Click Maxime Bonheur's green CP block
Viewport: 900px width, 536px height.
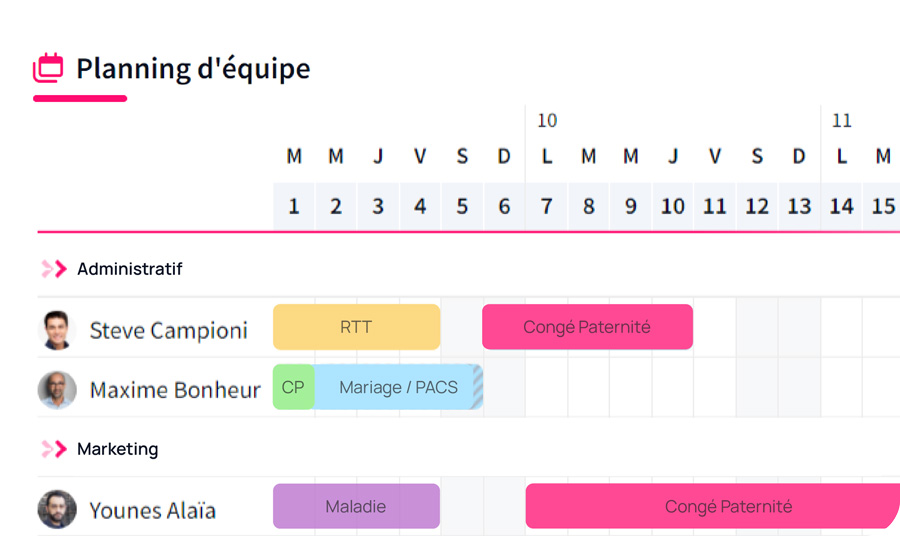tap(293, 387)
